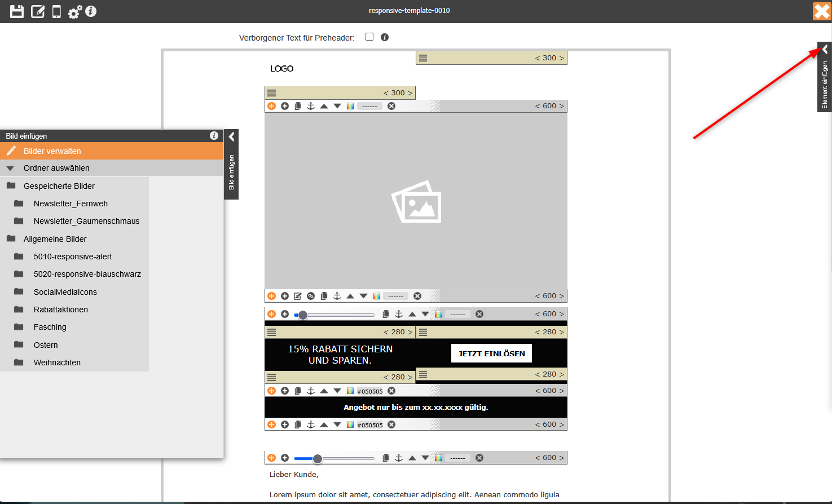
Task: Click the edit pencil icon in top bar
Action: (x=38, y=11)
